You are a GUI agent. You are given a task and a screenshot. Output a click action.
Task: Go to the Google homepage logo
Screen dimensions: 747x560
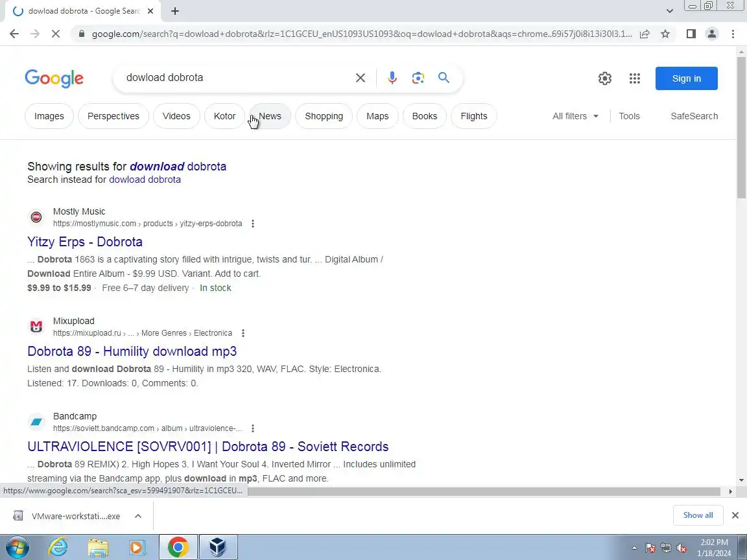pos(54,78)
